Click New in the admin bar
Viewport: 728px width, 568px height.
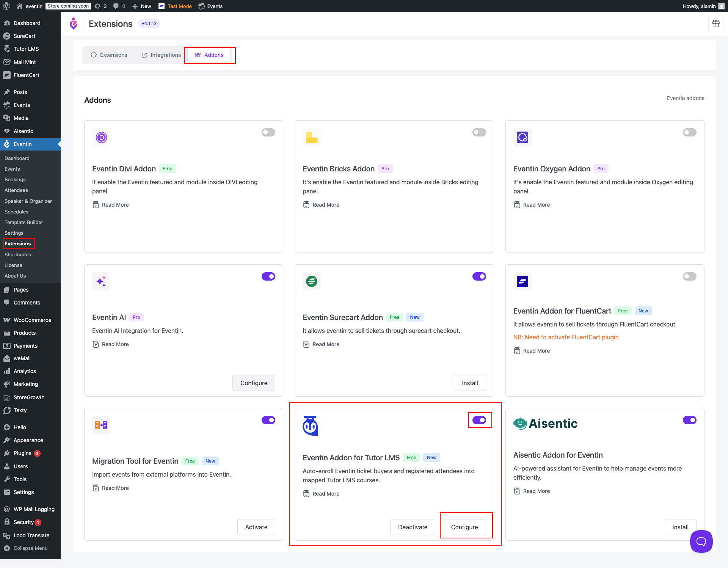coord(141,6)
